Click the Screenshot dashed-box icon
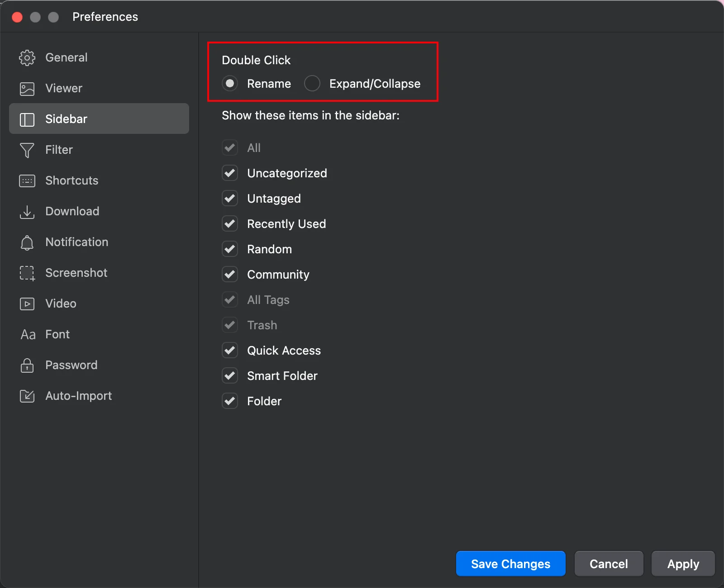The image size is (724, 588). pos(27,273)
